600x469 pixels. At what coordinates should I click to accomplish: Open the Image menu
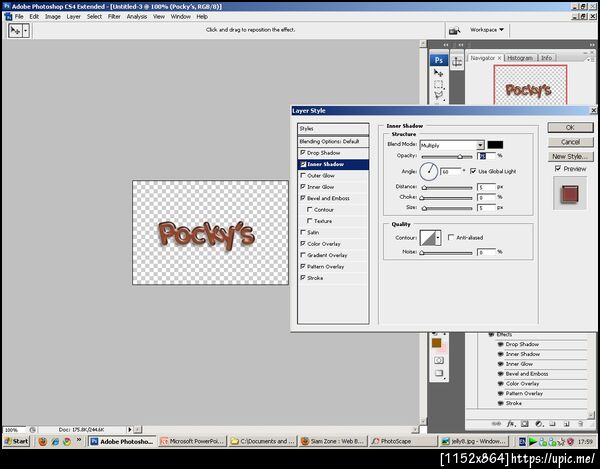tap(53, 16)
